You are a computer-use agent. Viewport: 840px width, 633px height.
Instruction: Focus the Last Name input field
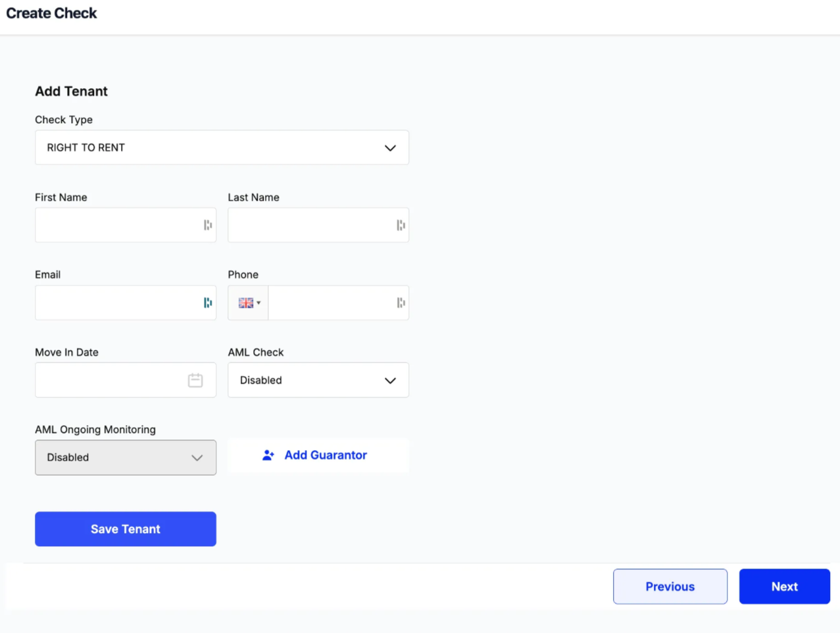(x=309, y=225)
